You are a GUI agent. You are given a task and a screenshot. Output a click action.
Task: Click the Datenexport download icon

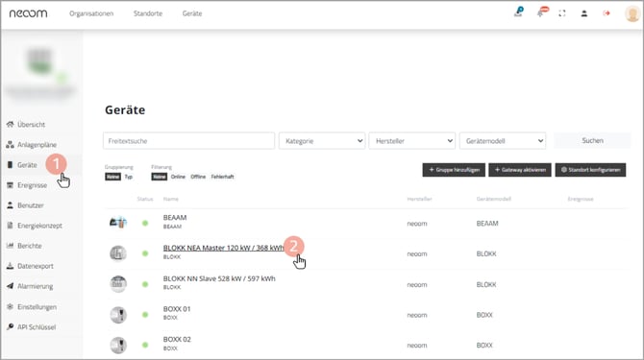[10, 266]
